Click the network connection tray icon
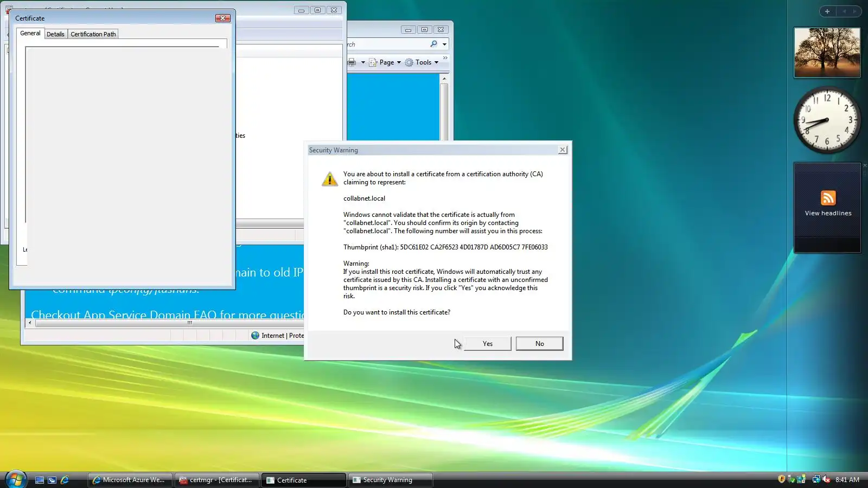The image size is (868, 488). pyautogui.click(x=816, y=479)
